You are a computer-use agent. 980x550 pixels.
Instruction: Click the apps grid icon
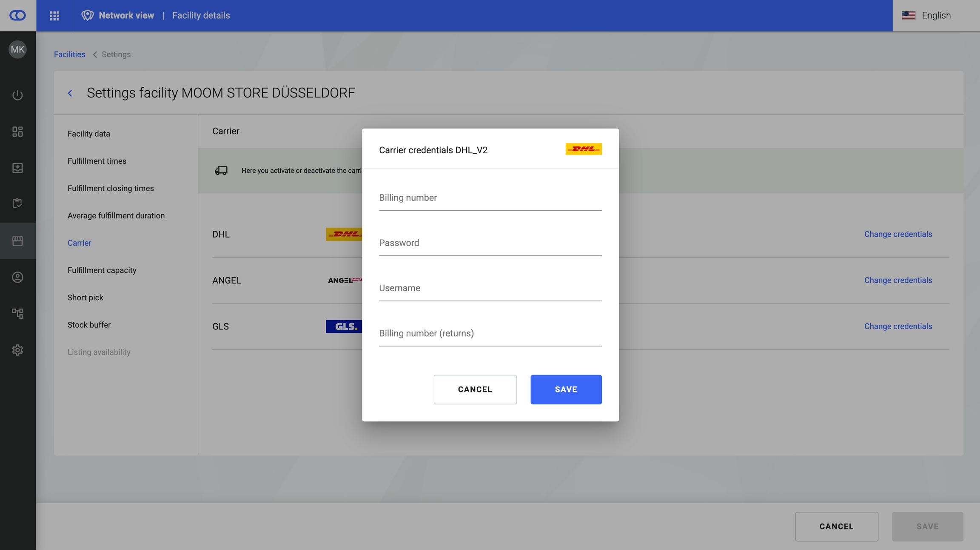pyautogui.click(x=54, y=16)
